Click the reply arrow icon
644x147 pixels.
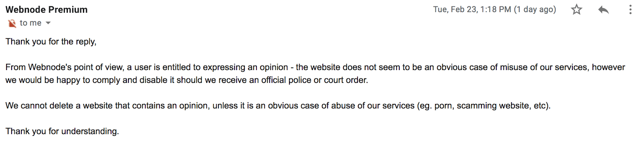point(603,10)
